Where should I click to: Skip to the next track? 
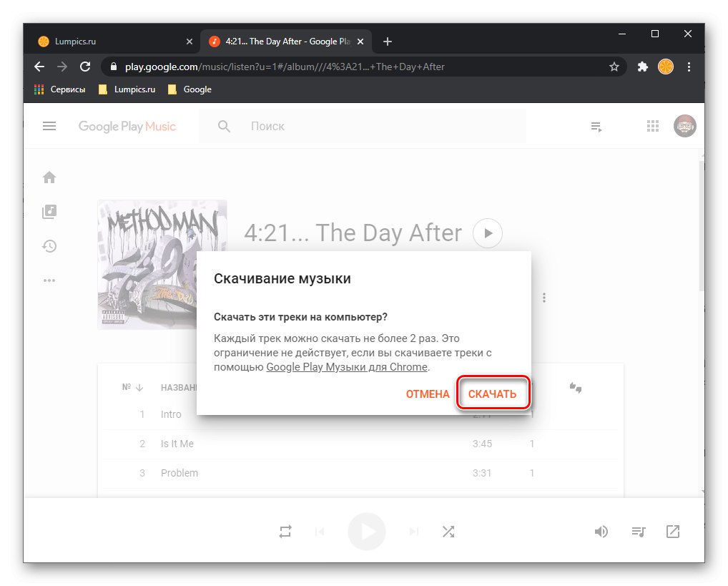click(x=413, y=531)
